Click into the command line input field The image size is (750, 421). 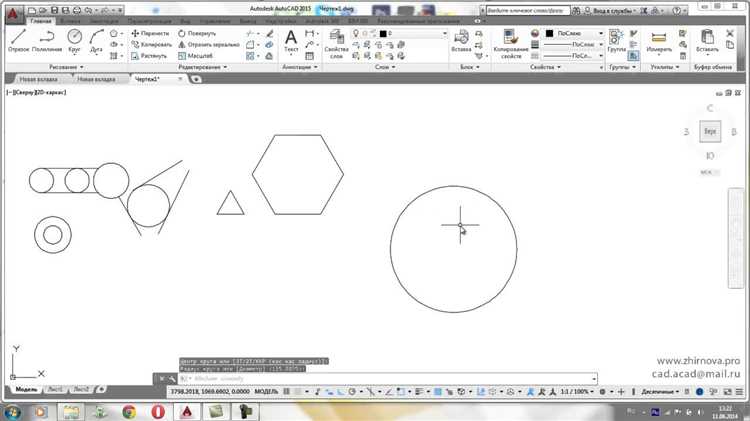point(390,379)
